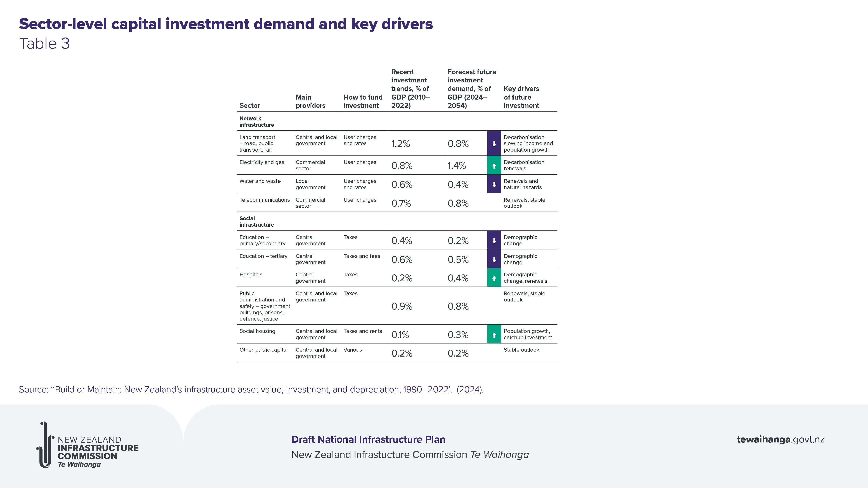
Task: Click the Table 3 subtitle
Action: 44,43
